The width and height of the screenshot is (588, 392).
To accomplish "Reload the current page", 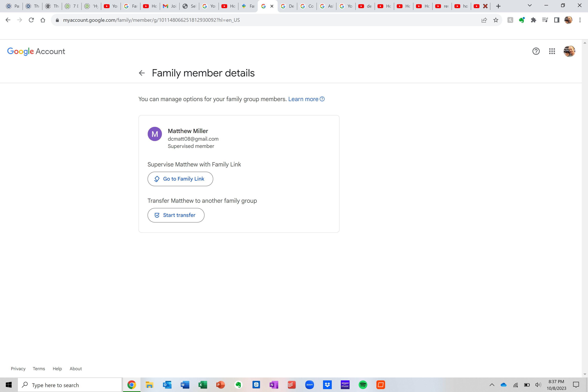I will 31,20.
